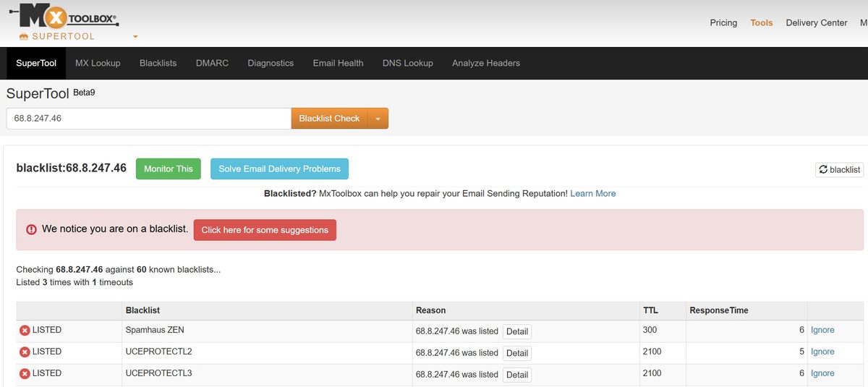Click the TTL value 300

pos(650,330)
